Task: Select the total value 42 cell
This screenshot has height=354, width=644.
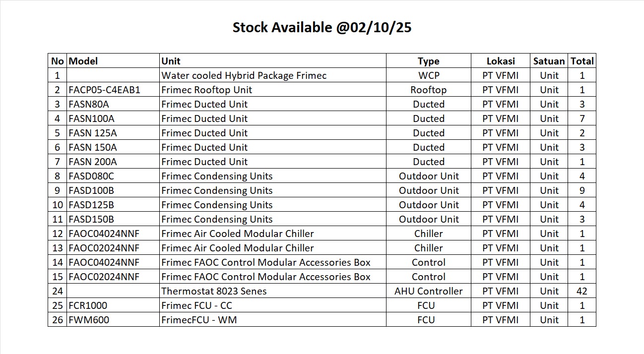Action: (x=582, y=291)
